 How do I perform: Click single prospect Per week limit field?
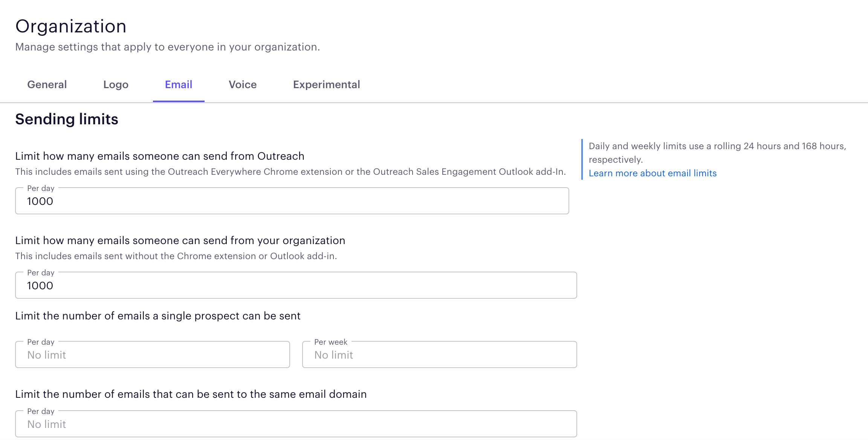pos(439,355)
